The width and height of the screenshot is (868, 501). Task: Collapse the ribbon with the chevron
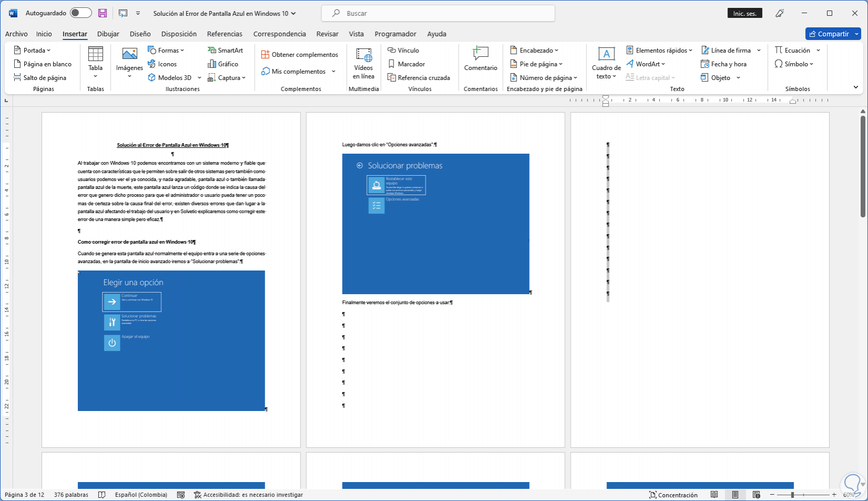(x=856, y=87)
